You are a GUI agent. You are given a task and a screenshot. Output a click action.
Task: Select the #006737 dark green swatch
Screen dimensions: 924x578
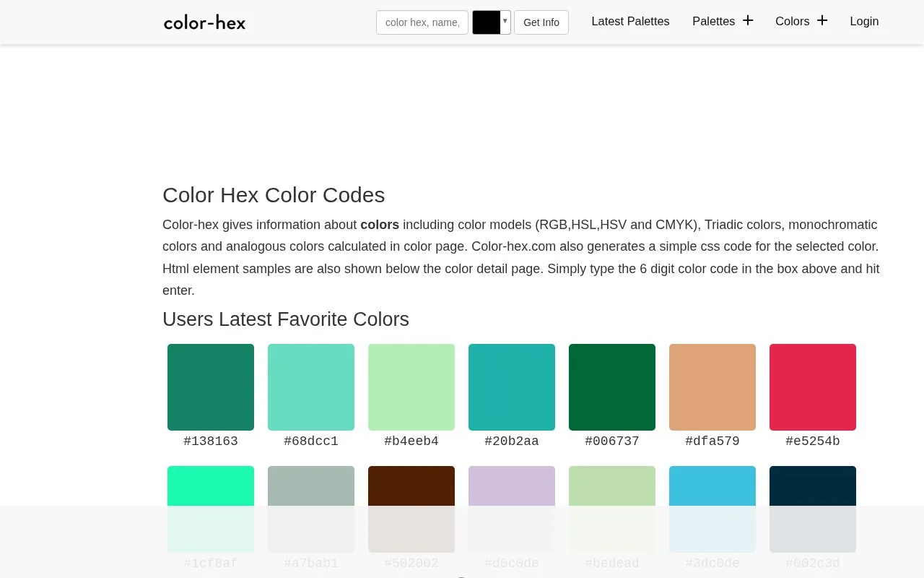coord(612,387)
